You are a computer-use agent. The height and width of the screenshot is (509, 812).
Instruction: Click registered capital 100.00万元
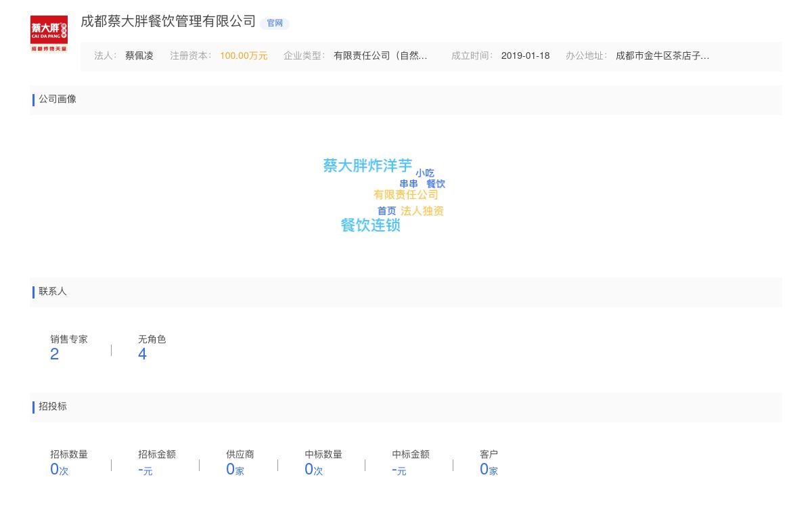click(244, 56)
